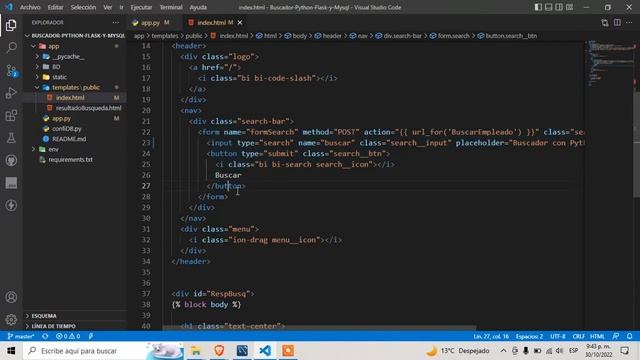Open the Extensions view
The image size is (640, 360).
click(11, 116)
